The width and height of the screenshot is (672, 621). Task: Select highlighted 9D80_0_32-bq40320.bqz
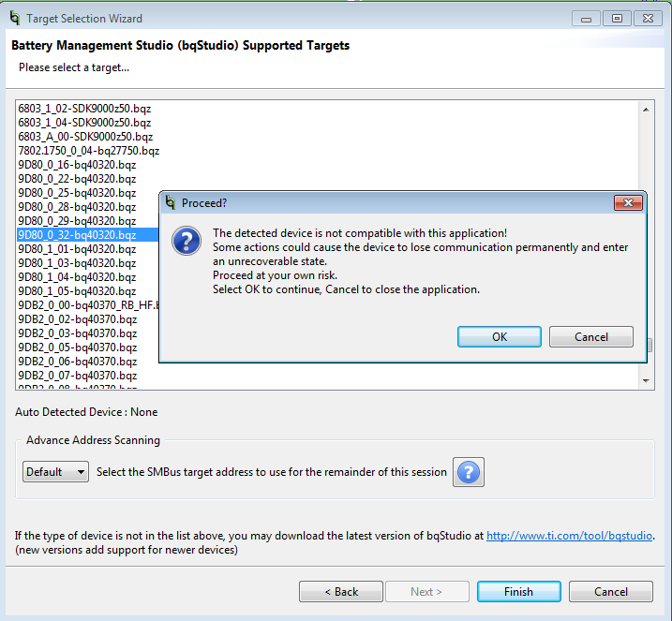point(87,235)
